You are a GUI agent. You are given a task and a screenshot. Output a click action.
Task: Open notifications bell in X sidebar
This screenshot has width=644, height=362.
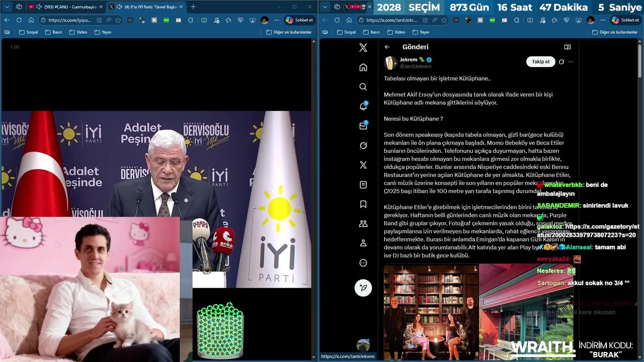[x=363, y=106]
